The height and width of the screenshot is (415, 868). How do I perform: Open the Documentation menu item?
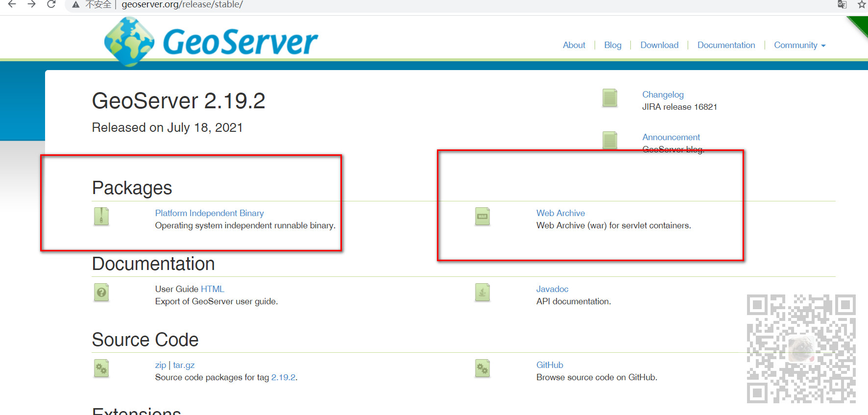(x=726, y=45)
